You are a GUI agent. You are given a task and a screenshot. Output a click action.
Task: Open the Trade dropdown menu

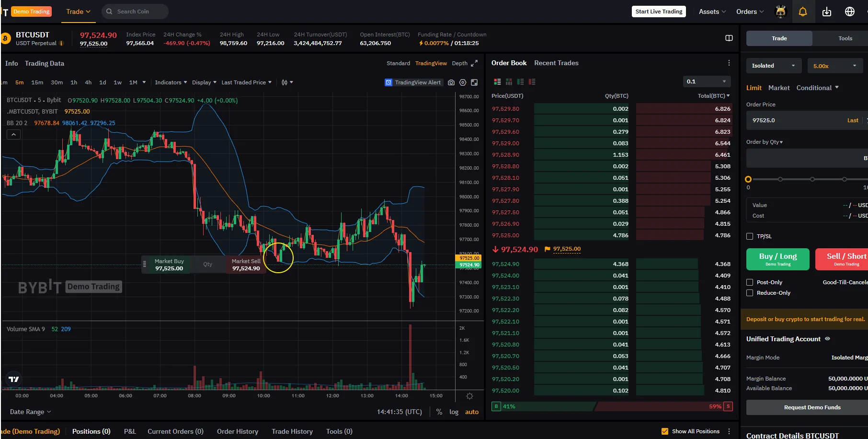78,12
